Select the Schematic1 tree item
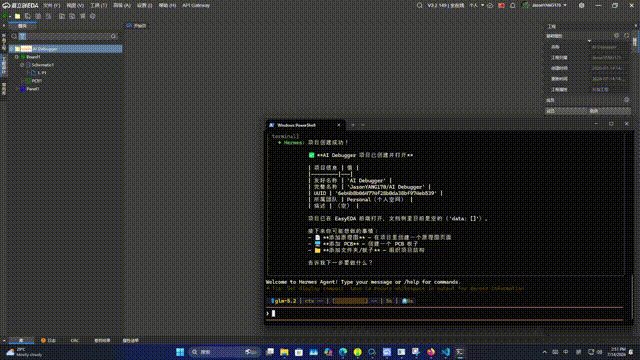The width and height of the screenshot is (640, 360). pos(42,65)
